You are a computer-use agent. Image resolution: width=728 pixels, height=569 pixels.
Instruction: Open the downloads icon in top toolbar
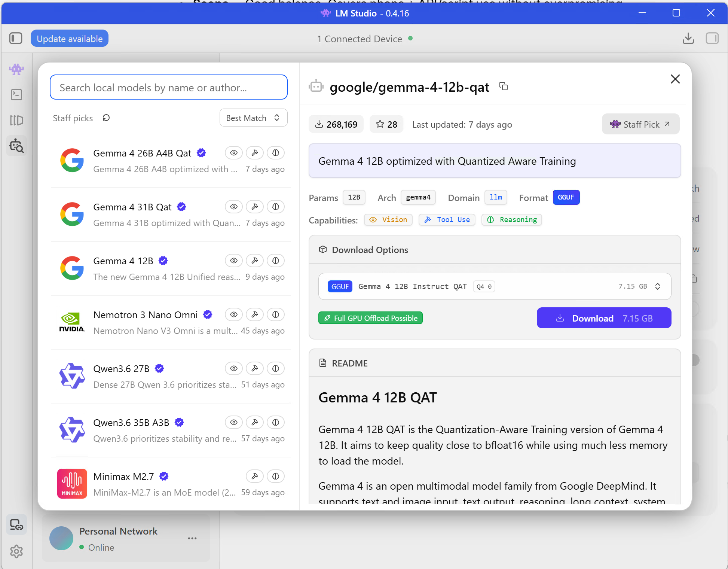[688, 39]
